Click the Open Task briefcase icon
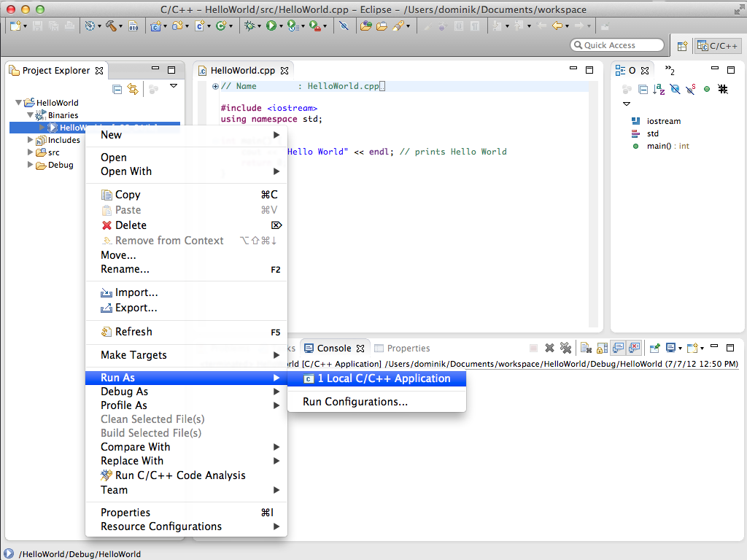Screen dimensions: 747x560 click(382, 26)
